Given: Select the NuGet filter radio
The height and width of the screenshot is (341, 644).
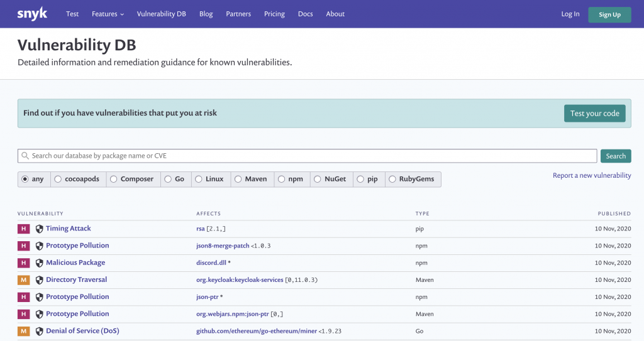Looking at the screenshot, I should pos(318,180).
